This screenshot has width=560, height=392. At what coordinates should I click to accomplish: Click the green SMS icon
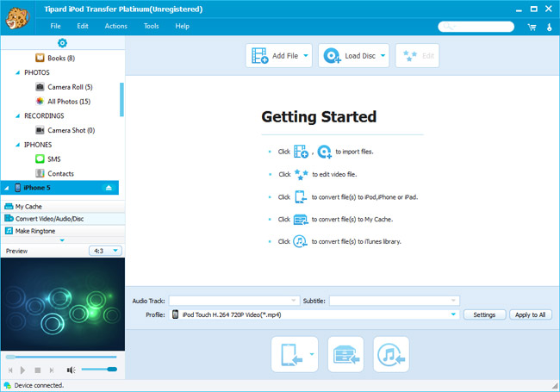tap(40, 159)
